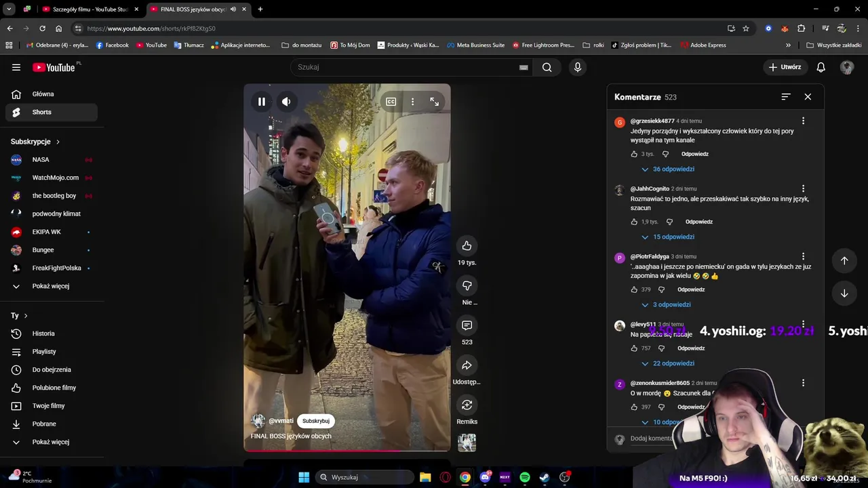Select Shorts in sidebar
The height and width of the screenshot is (488, 868).
coord(52,112)
